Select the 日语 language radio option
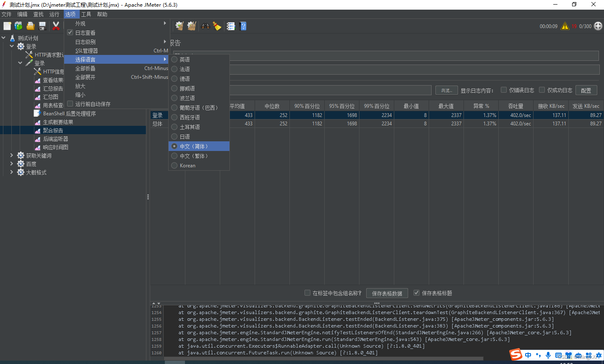The width and height of the screenshot is (604, 364). point(199,137)
